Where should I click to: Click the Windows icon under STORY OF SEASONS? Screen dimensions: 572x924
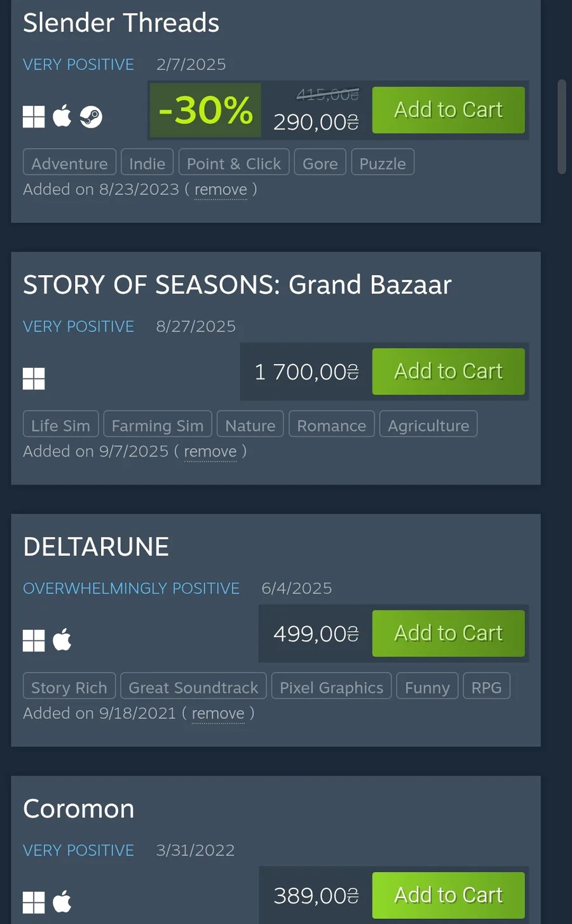tap(34, 379)
